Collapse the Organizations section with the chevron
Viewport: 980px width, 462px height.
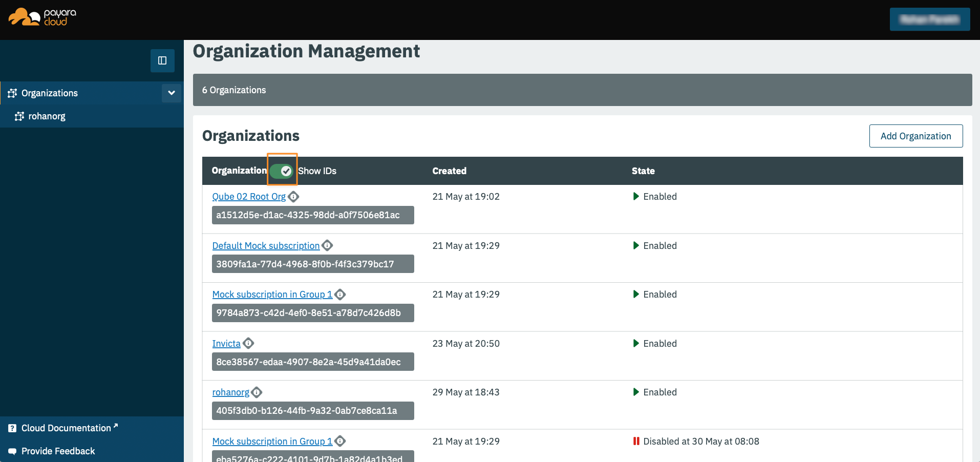point(171,93)
